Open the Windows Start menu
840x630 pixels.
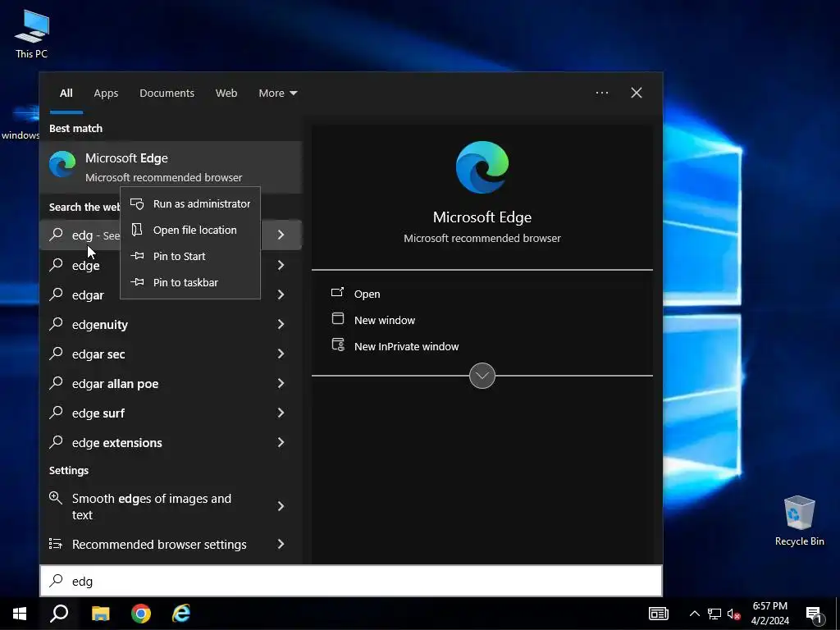click(x=20, y=614)
